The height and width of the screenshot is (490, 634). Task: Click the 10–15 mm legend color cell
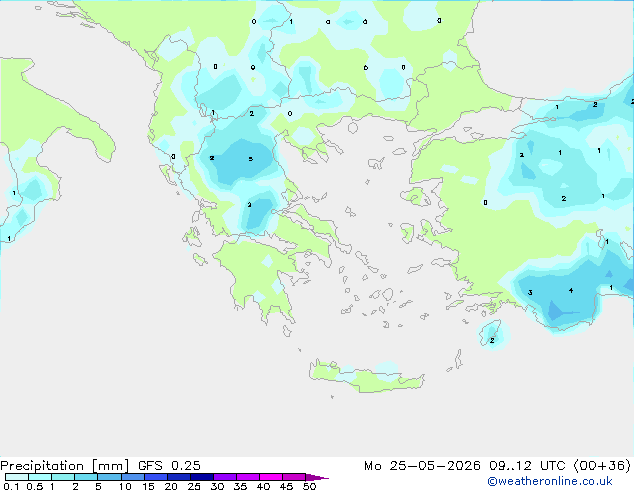click(x=133, y=477)
